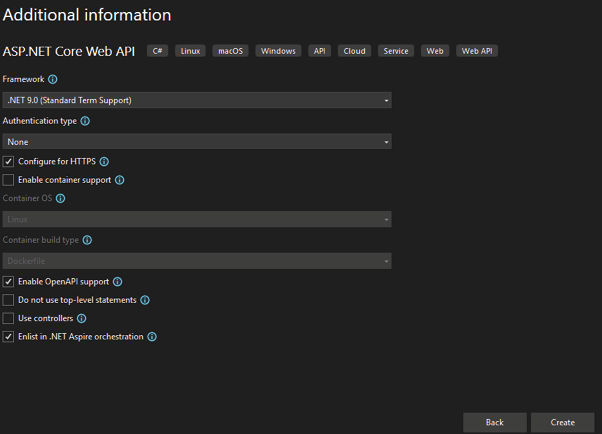Click info icon next to Configure for HTTPS

click(x=104, y=161)
